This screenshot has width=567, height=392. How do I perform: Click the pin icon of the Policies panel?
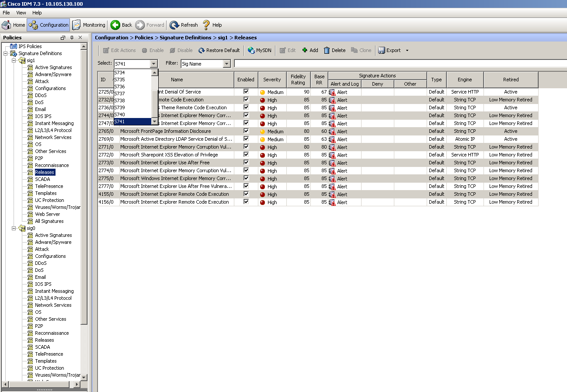click(72, 38)
